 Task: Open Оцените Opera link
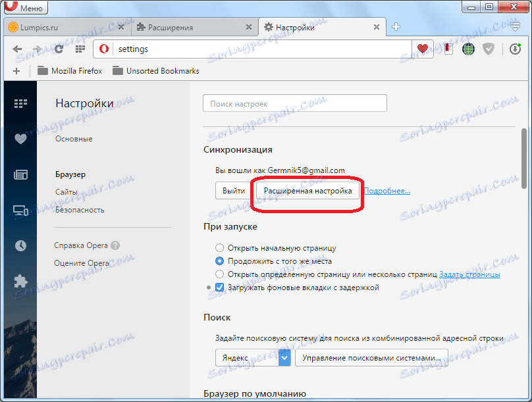click(82, 263)
